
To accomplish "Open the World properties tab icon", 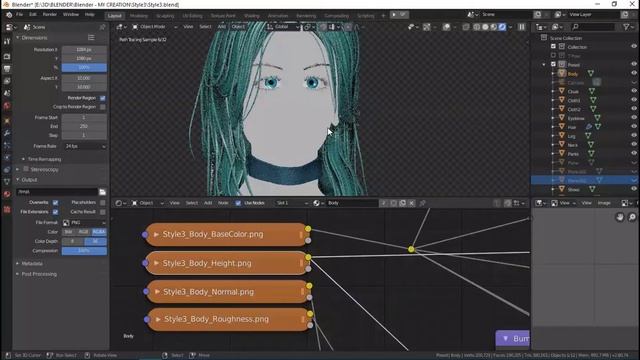I will [7, 106].
